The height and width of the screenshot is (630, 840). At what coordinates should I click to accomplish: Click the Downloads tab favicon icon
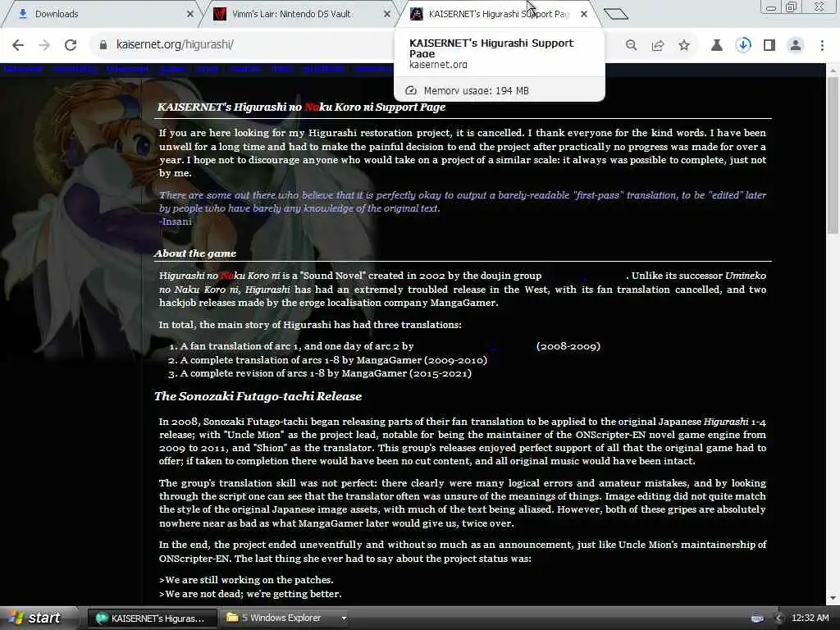click(x=23, y=14)
